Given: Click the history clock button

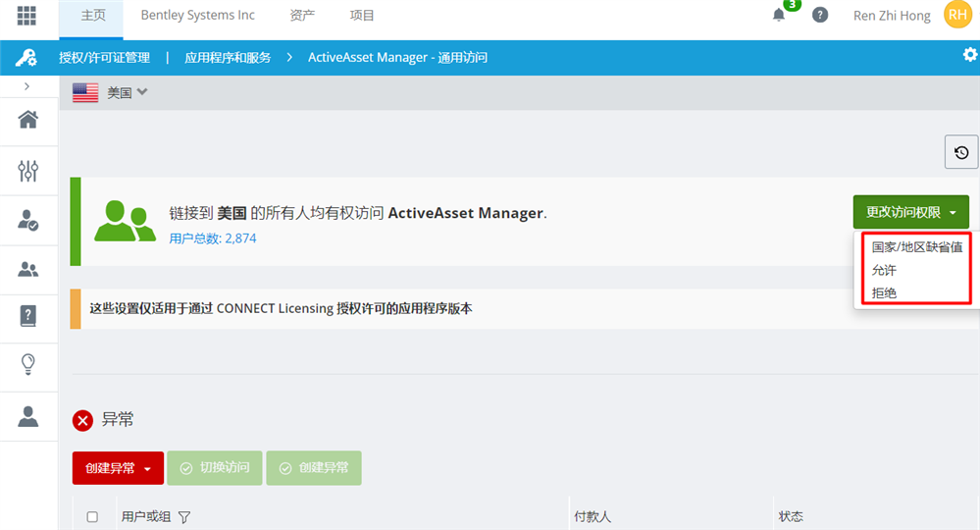Looking at the screenshot, I should (961, 152).
